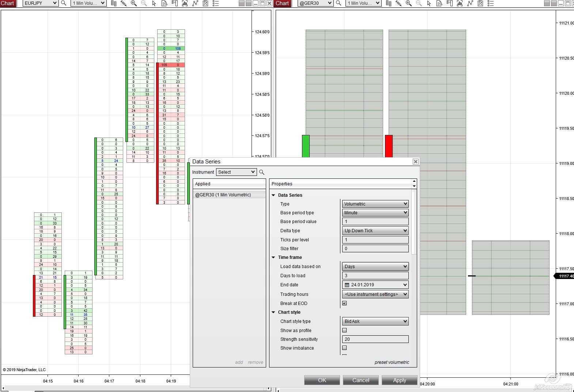The width and height of the screenshot is (574, 392).
Task: Open the EURJPY instrument selector dropdown
Action: tap(40, 3)
